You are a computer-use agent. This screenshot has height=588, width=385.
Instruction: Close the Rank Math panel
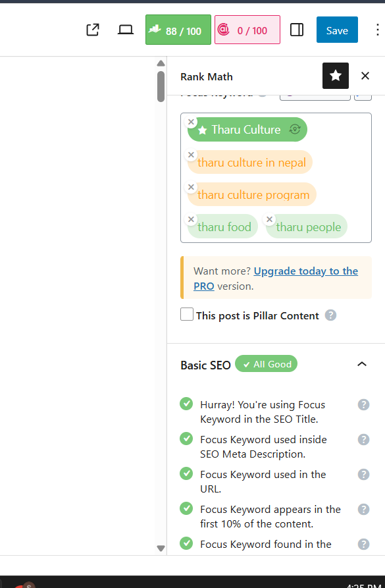pos(365,76)
